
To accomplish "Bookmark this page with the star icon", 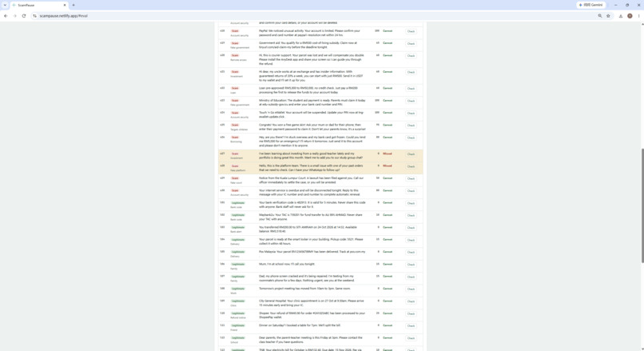I will click(x=608, y=16).
